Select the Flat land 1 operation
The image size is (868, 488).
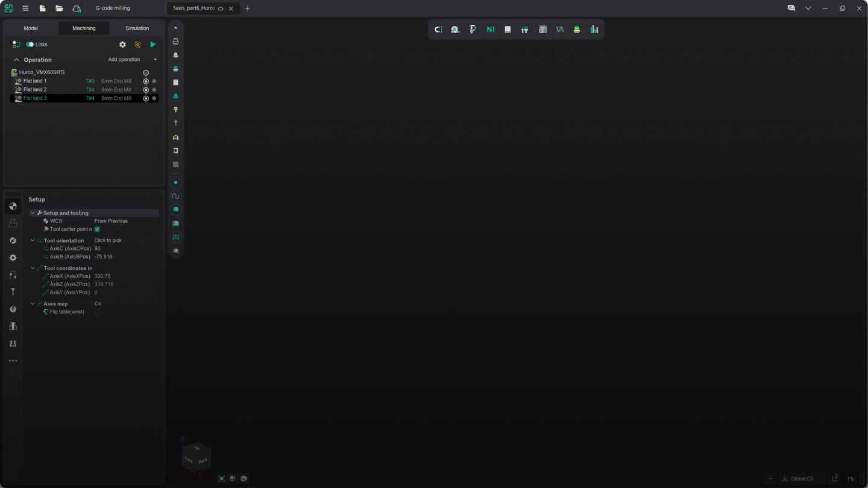[35, 81]
